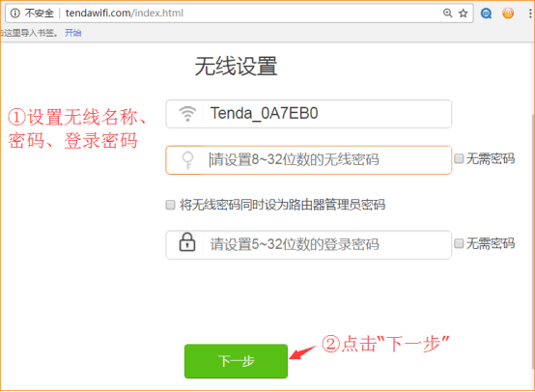Image resolution: width=535 pixels, height=392 pixels.
Task: Click the zoom magnifier icon in address bar
Action: point(447,13)
